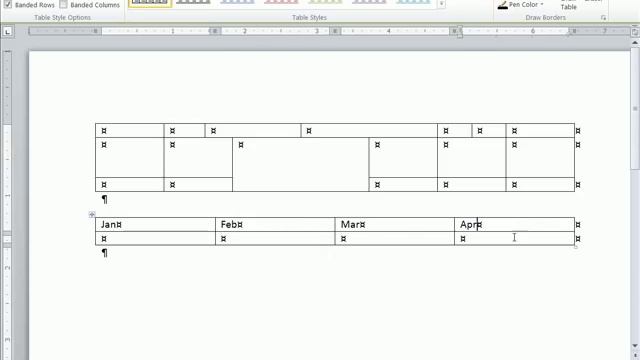Apply the aqua table style thumbnail

pyautogui.click(x=413, y=2)
